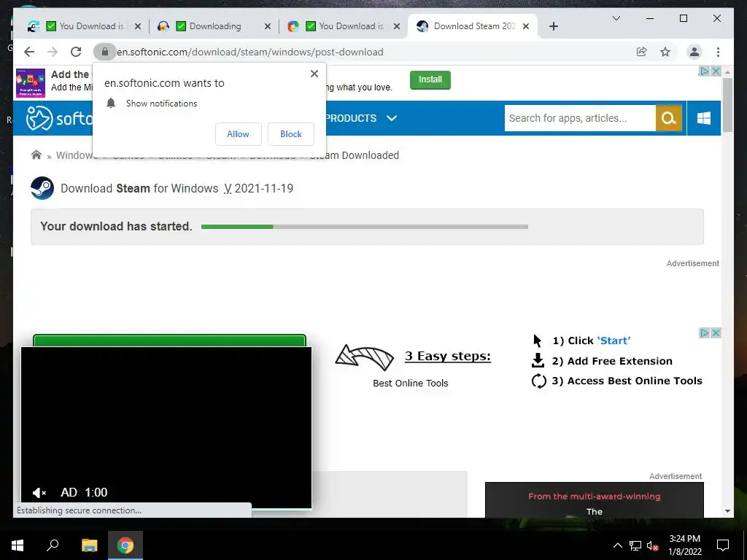Click the black video ad player
This screenshot has width=747, height=560.
(166, 427)
